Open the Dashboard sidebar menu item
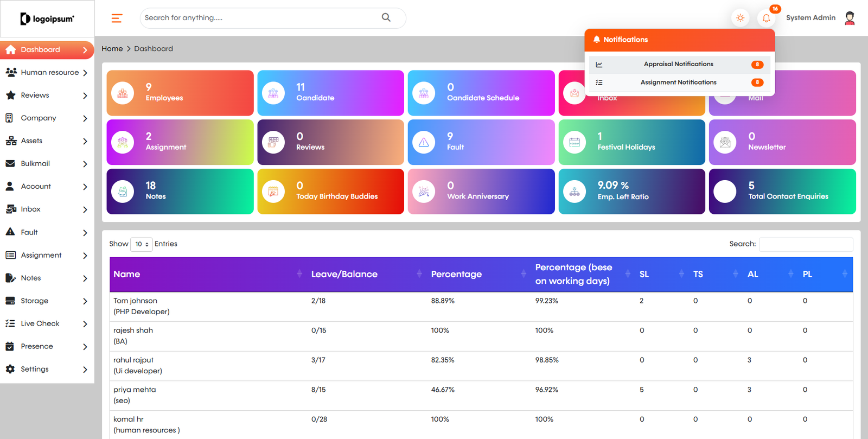The image size is (868, 439). 47,50
